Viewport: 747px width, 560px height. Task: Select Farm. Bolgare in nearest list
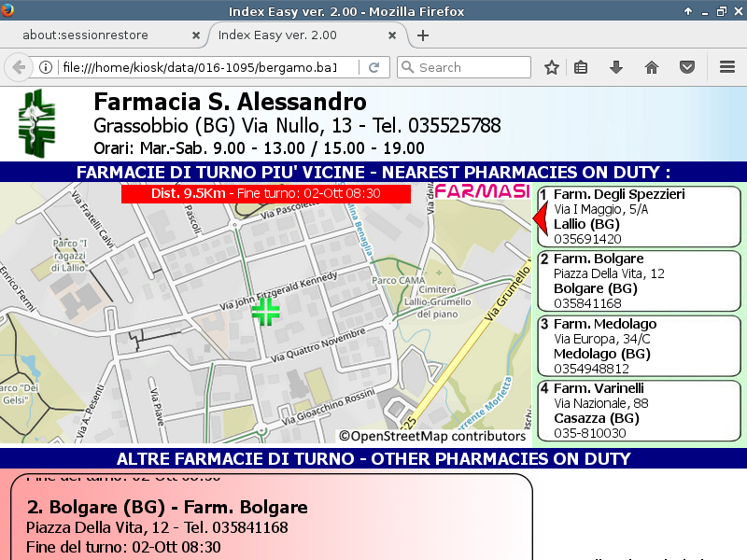coord(639,281)
